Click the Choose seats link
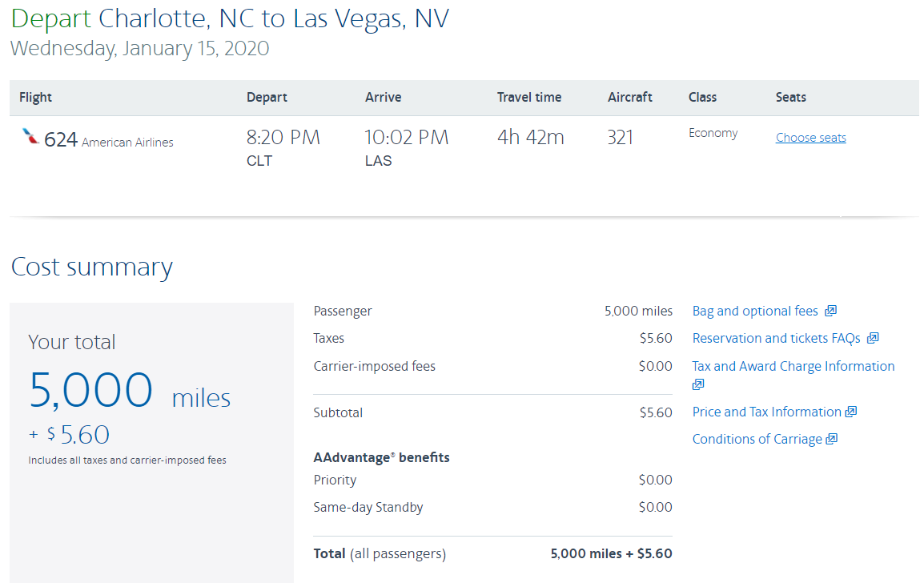The width and height of the screenshot is (924, 583). pyautogui.click(x=810, y=138)
